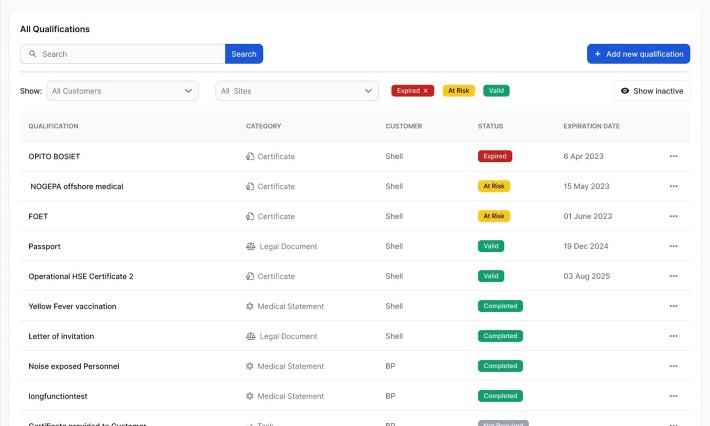710x426 pixels.
Task: Select the Operational HSE Certificate 2 name
Action: (x=81, y=276)
